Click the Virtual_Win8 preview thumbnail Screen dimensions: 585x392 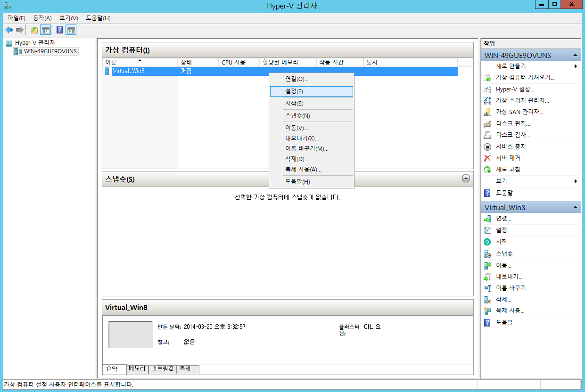tap(131, 335)
